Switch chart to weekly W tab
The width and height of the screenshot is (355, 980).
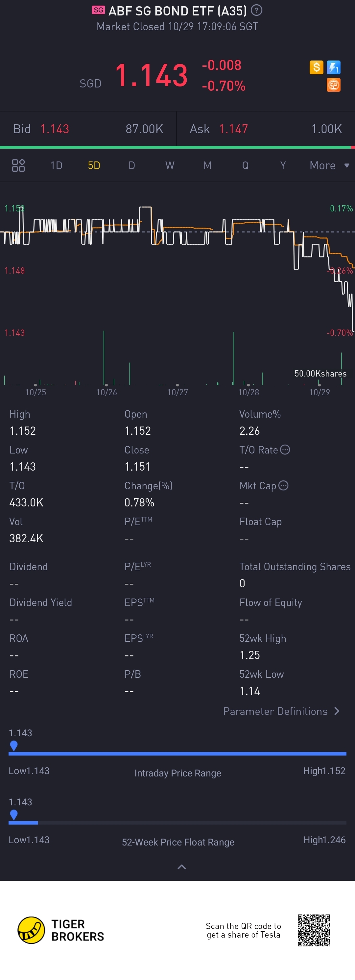coord(170,165)
